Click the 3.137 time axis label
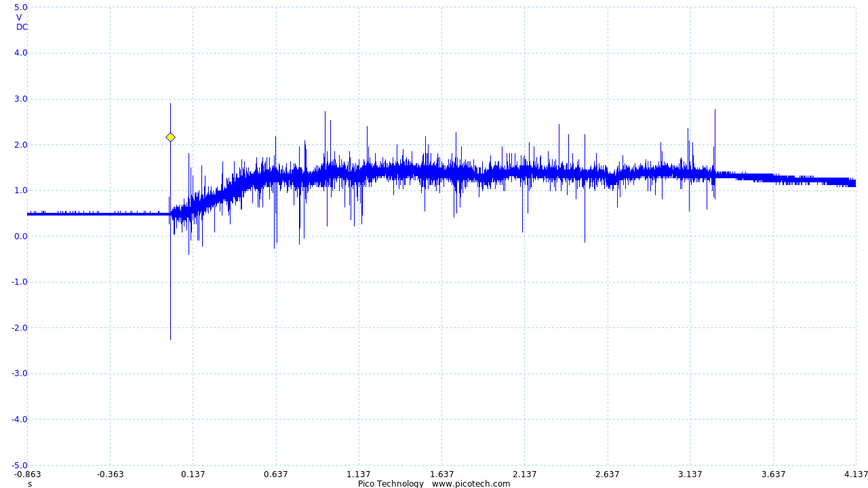 tap(690, 474)
